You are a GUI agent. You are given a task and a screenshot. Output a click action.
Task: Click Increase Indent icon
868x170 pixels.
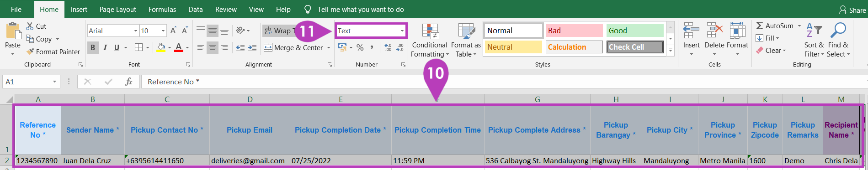pyautogui.click(x=253, y=47)
